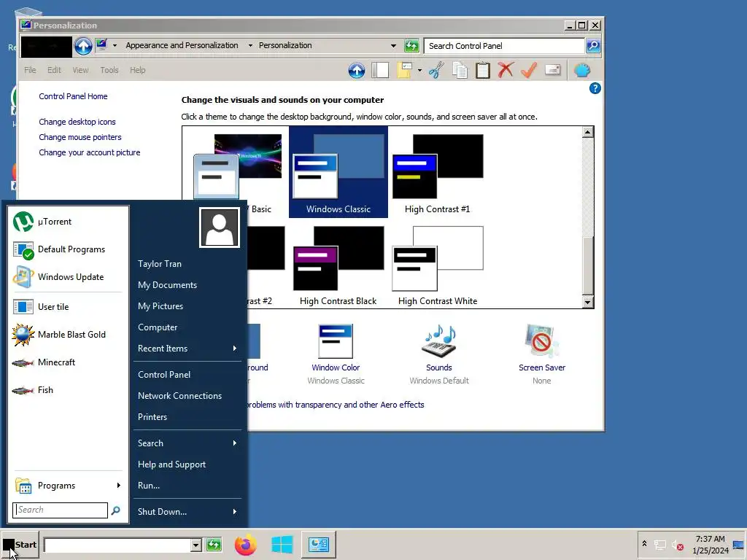Open the Tools menu
This screenshot has height=560, width=747.
pyautogui.click(x=109, y=70)
